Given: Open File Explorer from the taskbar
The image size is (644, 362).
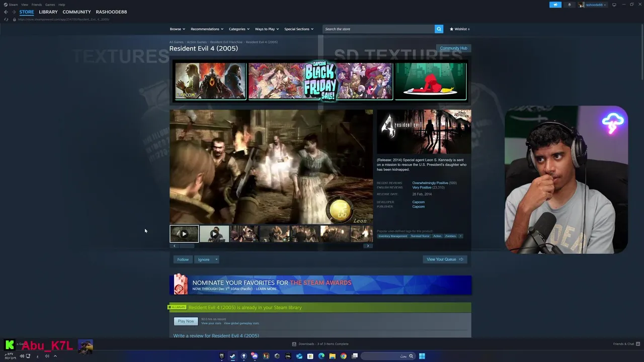Looking at the screenshot, I should point(332,356).
